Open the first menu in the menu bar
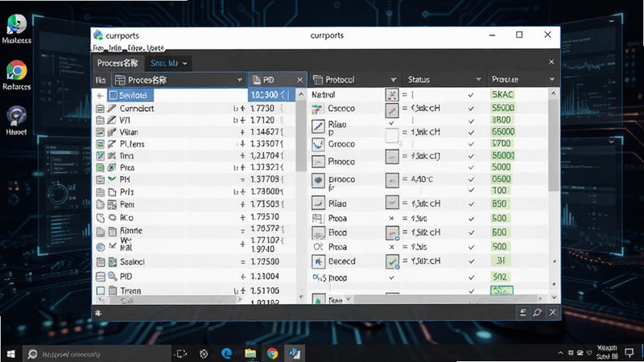The image size is (644, 362). tap(97, 48)
